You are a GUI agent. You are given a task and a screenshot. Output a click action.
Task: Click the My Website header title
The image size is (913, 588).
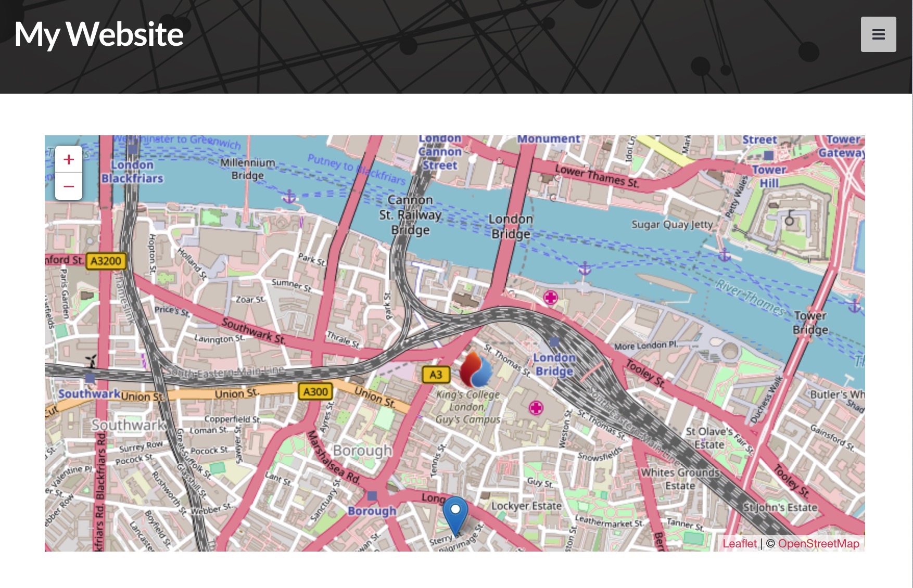coord(99,34)
